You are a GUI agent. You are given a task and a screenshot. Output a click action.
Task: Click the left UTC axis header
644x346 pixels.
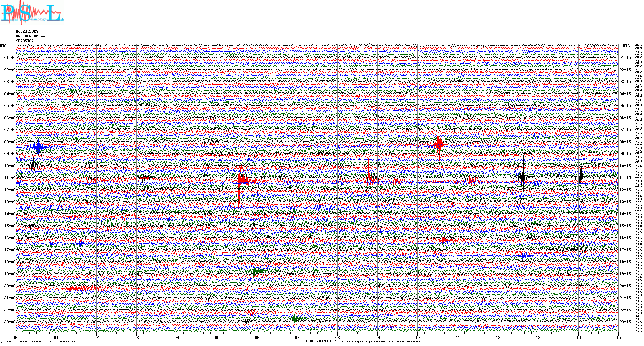click(x=3, y=46)
